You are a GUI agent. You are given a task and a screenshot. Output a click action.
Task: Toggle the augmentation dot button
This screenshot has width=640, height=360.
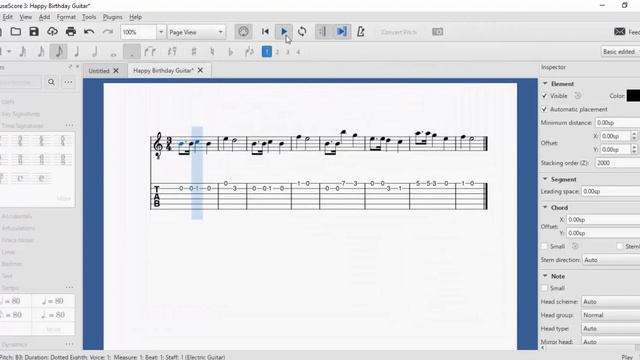pyautogui.click(x=132, y=52)
